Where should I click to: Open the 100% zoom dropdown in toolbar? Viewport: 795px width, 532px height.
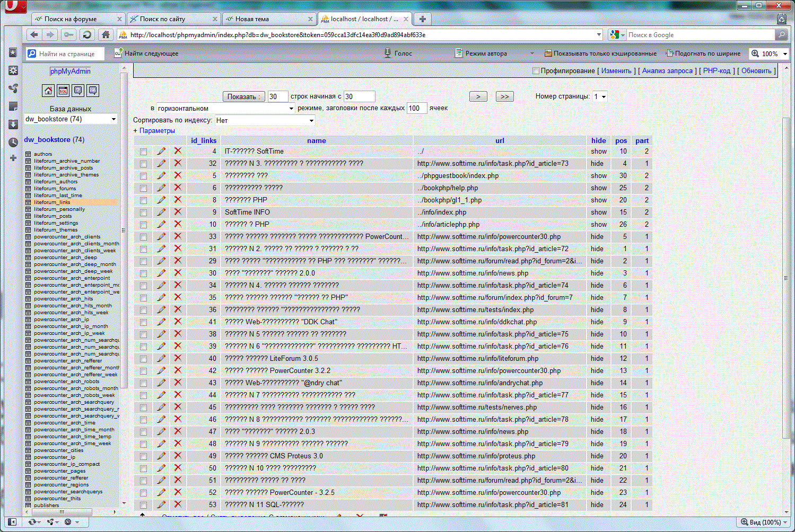785,54
